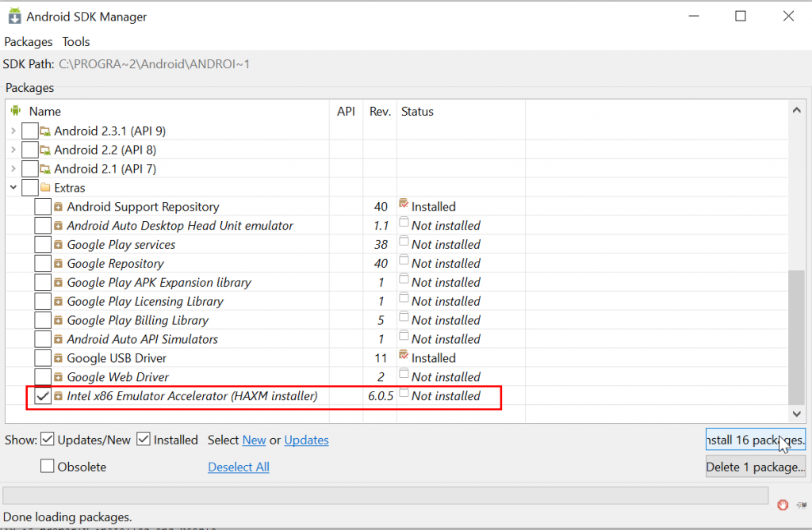Click the SDK Path value text
The width and height of the screenshot is (812, 530).
pyautogui.click(x=155, y=64)
